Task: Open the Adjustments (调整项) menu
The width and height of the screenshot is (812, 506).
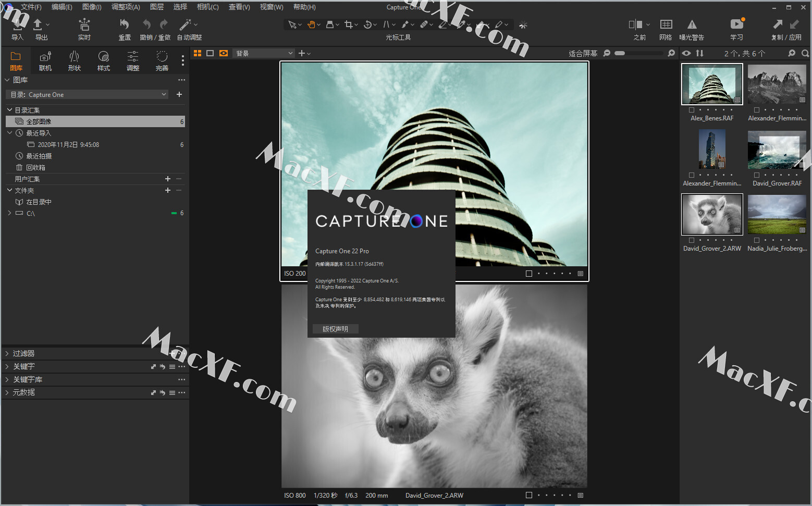Action: point(126,7)
